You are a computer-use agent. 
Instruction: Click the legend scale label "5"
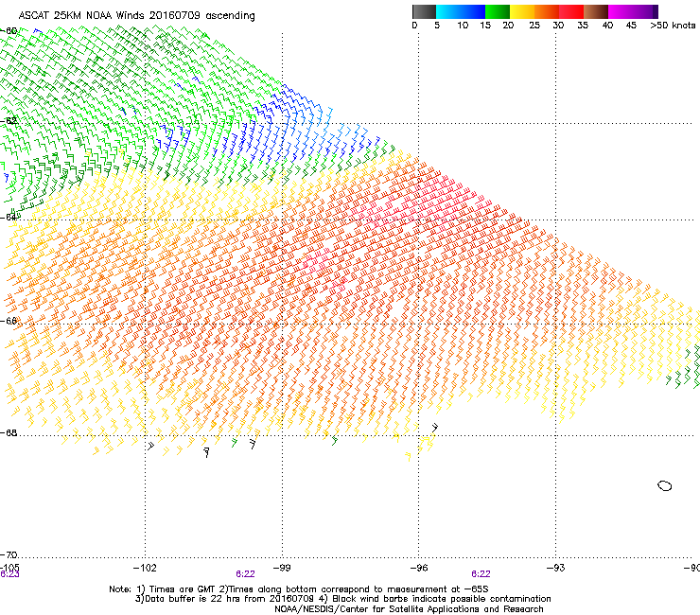coord(437,26)
